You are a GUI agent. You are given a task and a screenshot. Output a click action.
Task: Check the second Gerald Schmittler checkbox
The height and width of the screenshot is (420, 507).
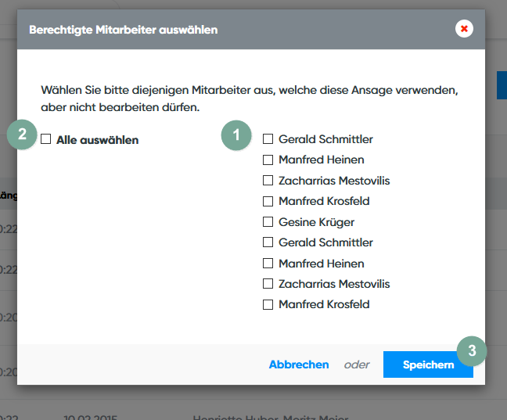pos(268,242)
